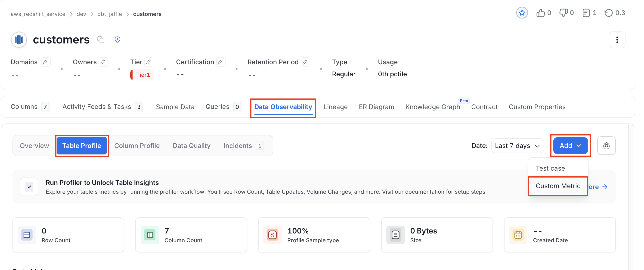Open the Contract tab
Screen dimensions: 644x270
pos(484,107)
